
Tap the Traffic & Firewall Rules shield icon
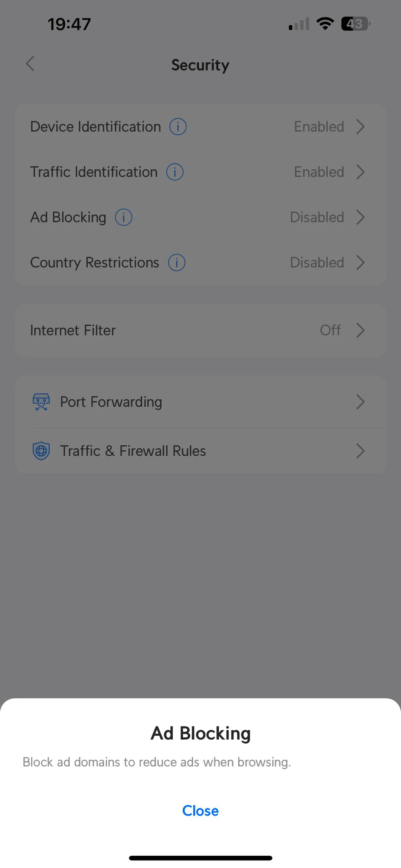click(x=41, y=451)
